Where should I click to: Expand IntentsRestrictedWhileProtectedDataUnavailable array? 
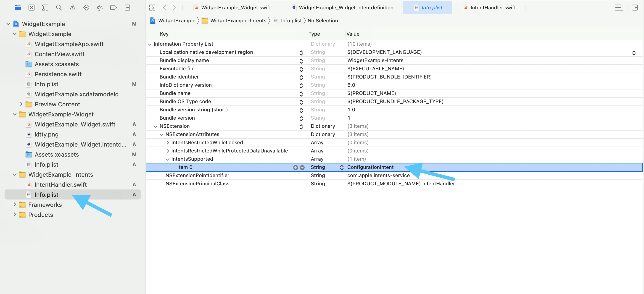pos(167,151)
